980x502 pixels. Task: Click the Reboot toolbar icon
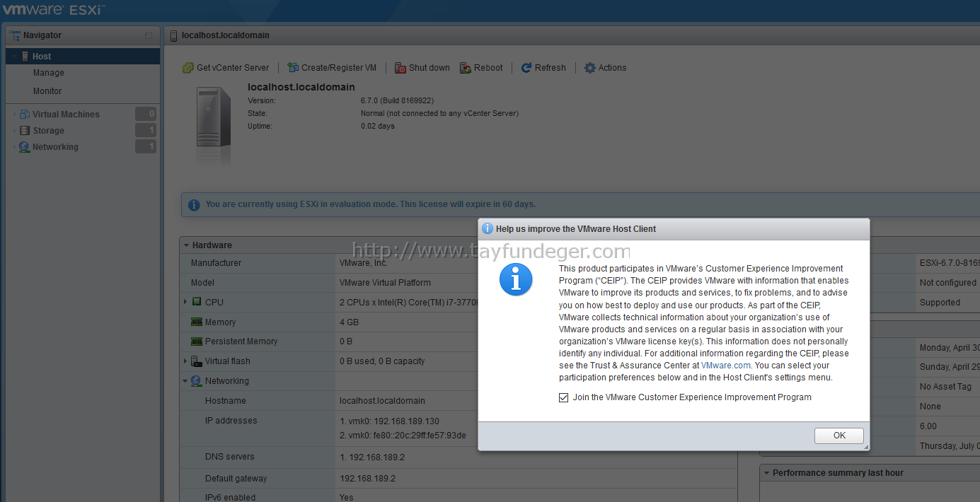(466, 68)
